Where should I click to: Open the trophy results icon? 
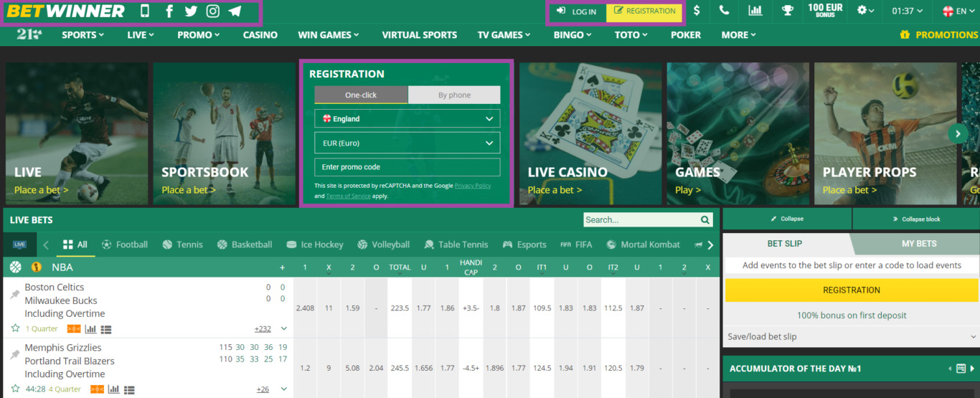coord(788,11)
